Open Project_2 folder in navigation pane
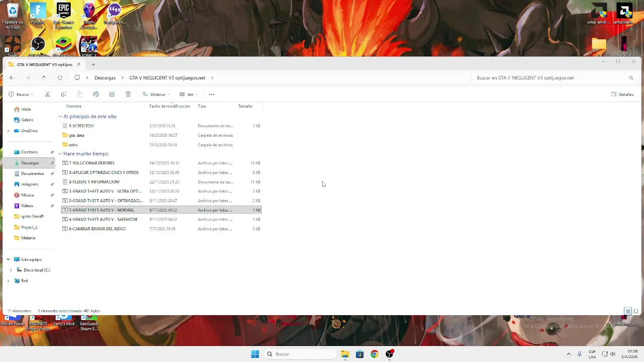The image size is (644, 362). tap(26, 227)
